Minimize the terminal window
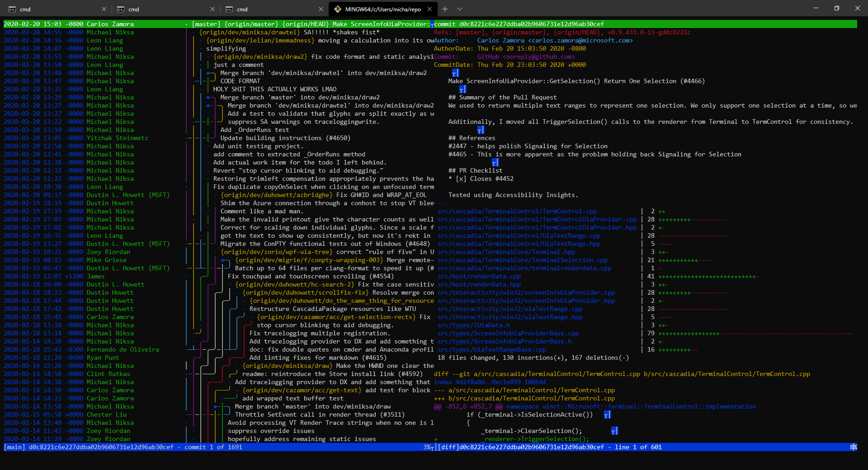This screenshot has width=868, height=470. [816, 8]
